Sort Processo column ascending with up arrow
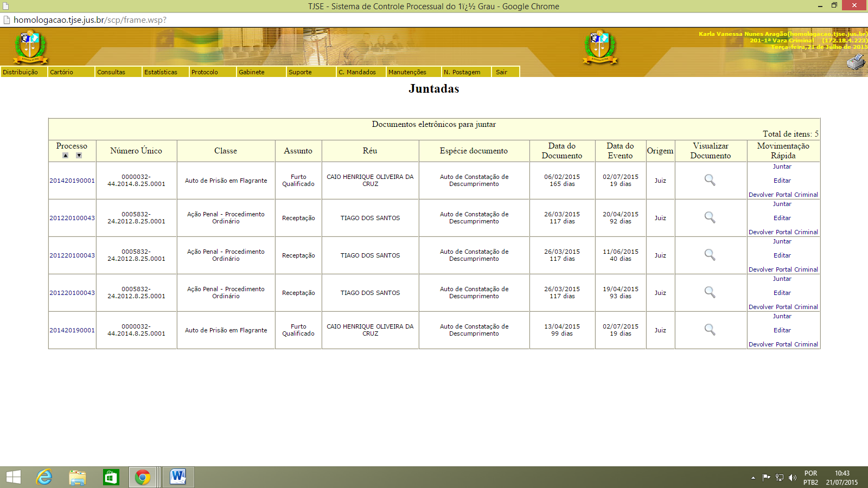Screen dimensions: 868x488 (65, 156)
